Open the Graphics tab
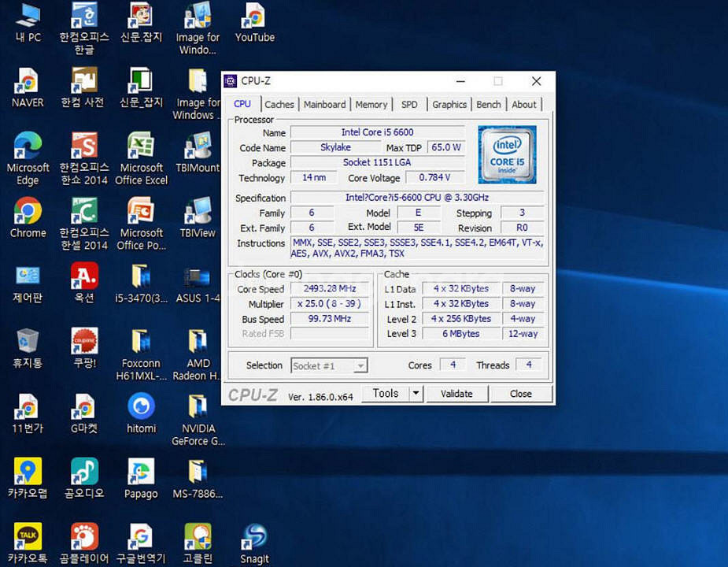Viewport: 728px width, 567px height. [x=449, y=105]
